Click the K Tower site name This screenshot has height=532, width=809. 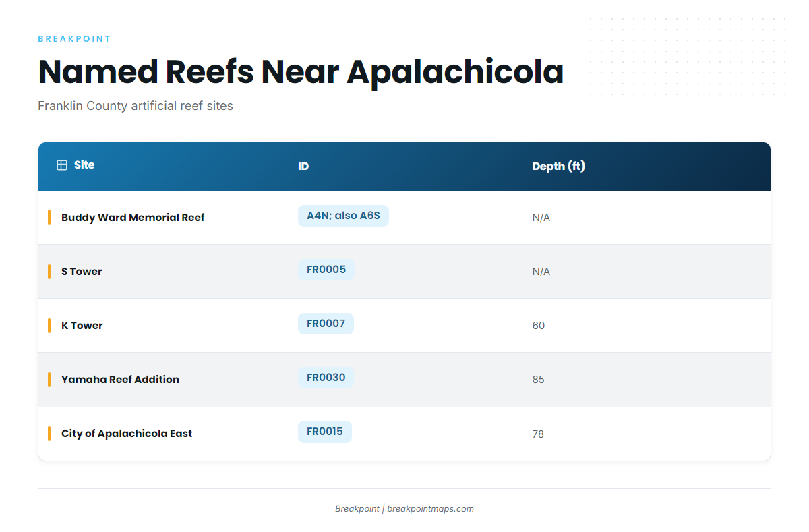click(82, 326)
